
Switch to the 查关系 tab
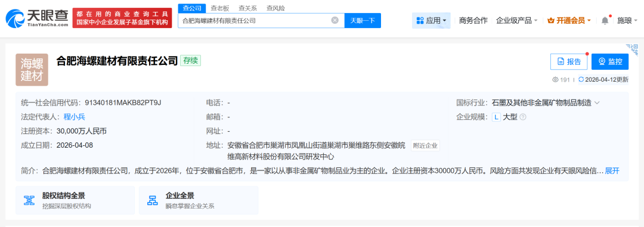(247, 8)
